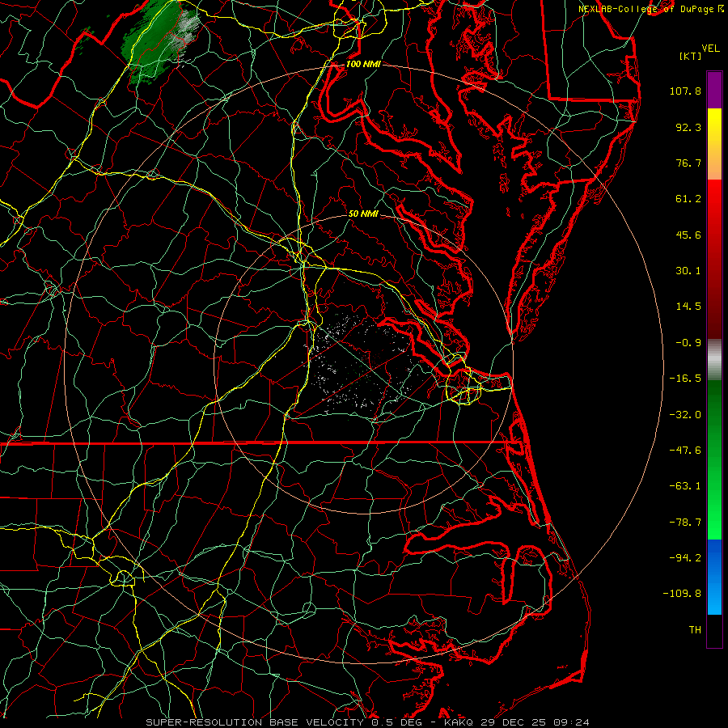Click the blue segment of velocity color bar
Viewport: 728px width, 728px height.
click(714, 577)
